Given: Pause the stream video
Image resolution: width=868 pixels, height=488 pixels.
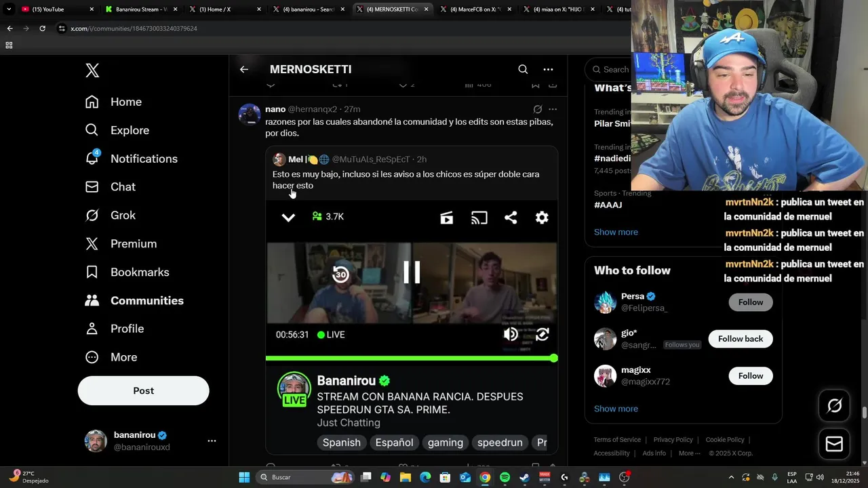Looking at the screenshot, I should 412,272.
